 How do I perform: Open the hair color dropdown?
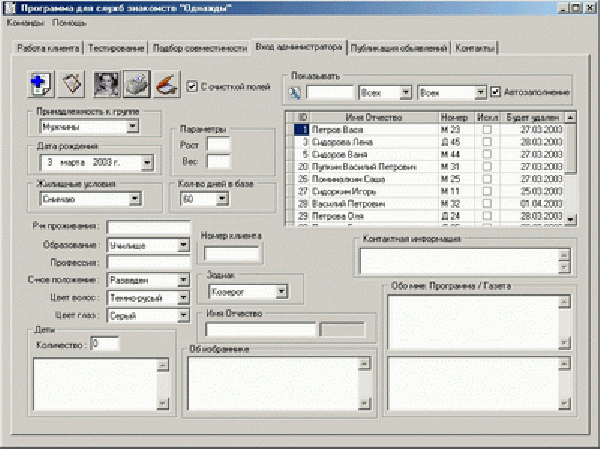(184, 298)
